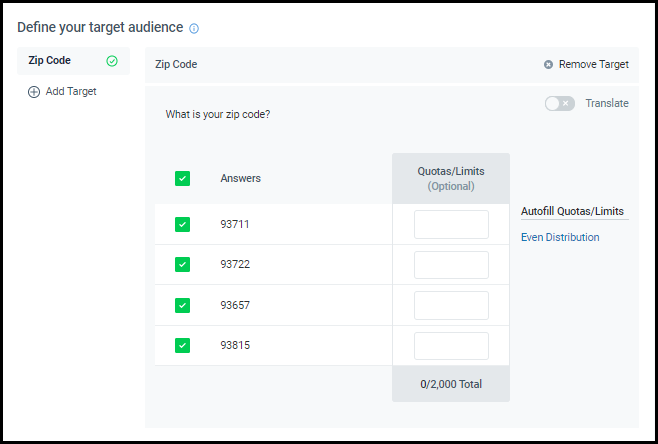The image size is (658, 444).
Task: Click the answer text 93657
Action: [x=235, y=306]
